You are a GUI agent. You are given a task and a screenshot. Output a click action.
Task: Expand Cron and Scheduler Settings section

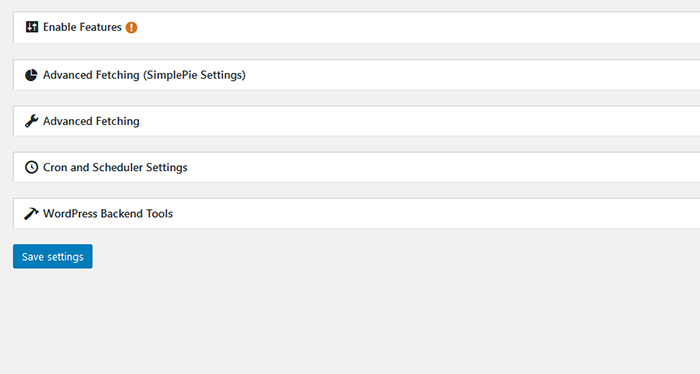[357, 167]
